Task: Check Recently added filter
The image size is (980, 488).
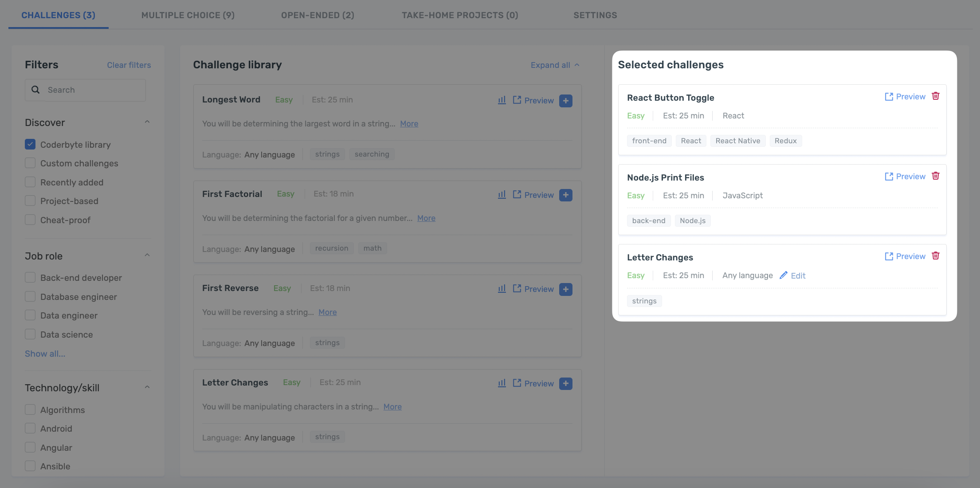Action: (x=30, y=182)
